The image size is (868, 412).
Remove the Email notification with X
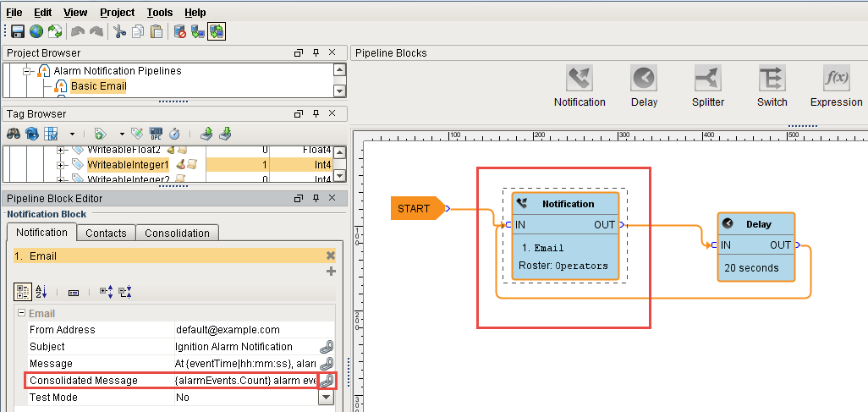coord(331,255)
